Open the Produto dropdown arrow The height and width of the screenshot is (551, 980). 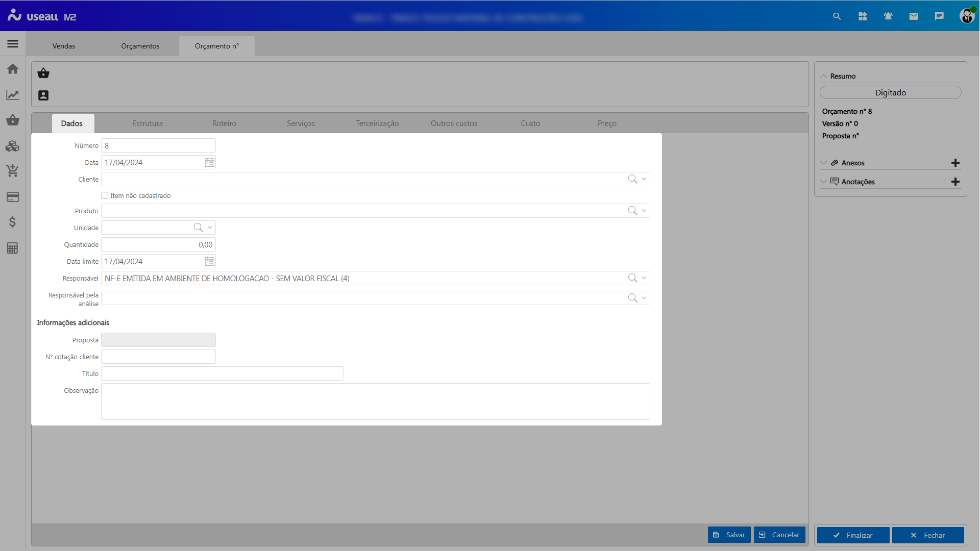pyautogui.click(x=644, y=211)
